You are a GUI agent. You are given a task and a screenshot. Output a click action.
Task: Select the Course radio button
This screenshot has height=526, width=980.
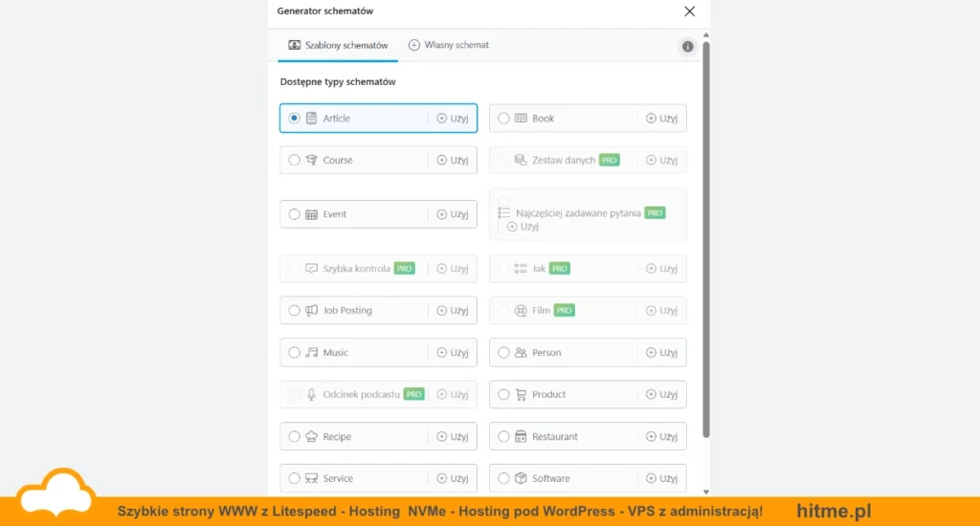(295, 160)
